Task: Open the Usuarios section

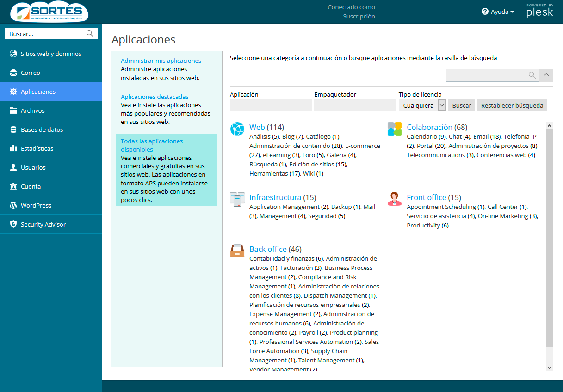Action: [51, 167]
